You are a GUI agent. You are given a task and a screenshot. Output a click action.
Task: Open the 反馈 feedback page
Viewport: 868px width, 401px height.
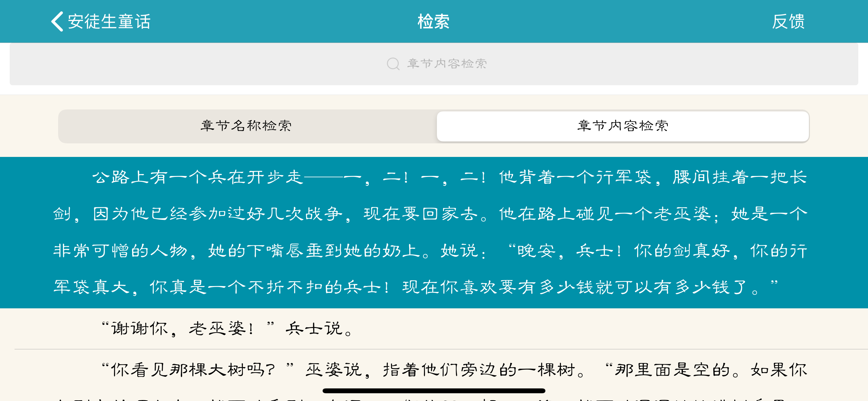pyautogui.click(x=788, y=21)
